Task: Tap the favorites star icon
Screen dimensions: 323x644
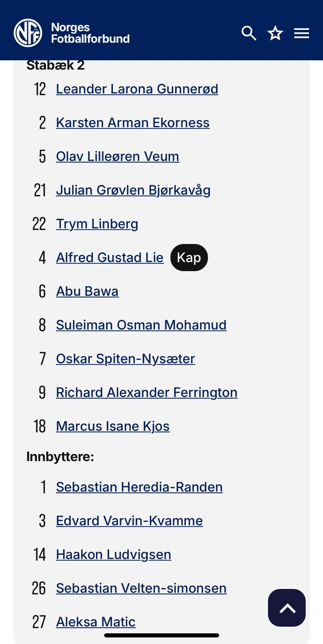Action: tap(275, 33)
